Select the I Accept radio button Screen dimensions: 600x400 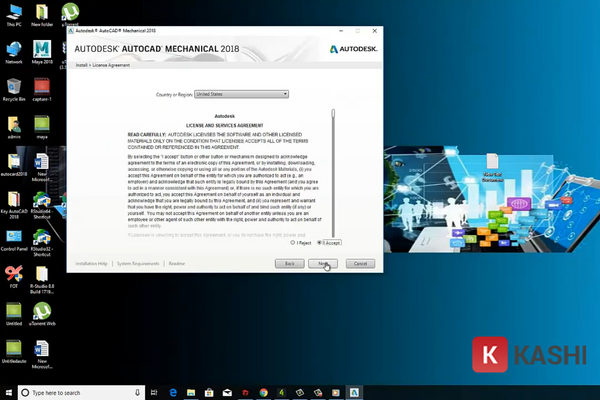[x=319, y=242]
